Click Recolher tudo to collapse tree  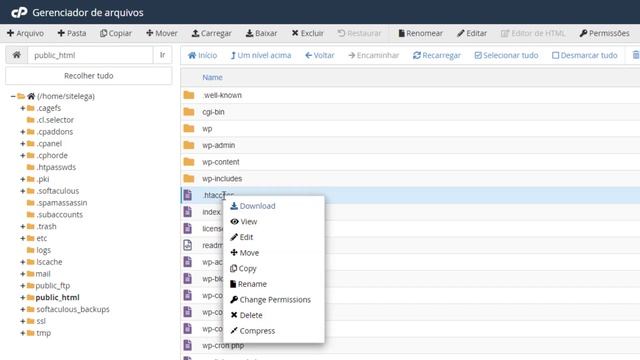pyautogui.click(x=89, y=76)
